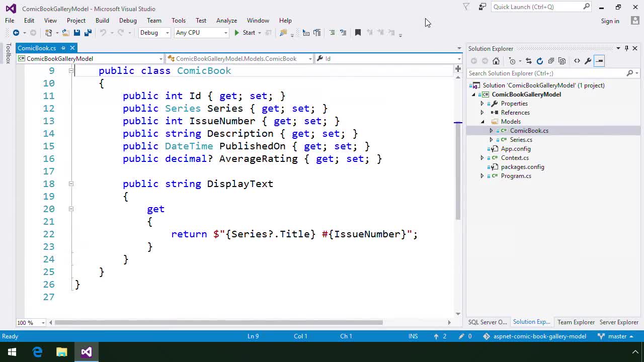Toggle the Preview Selected Items button
The height and width of the screenshot is (362, 644).
(599, 61)
